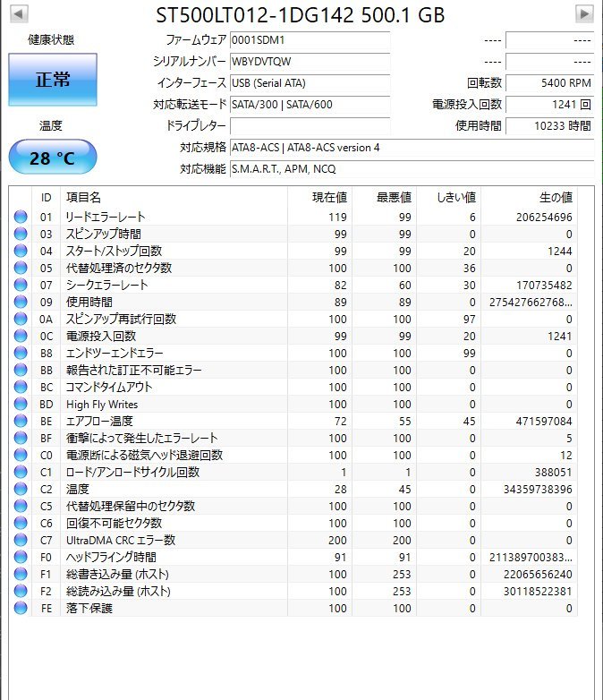
Task: Click the 28 °C temperature button
Action: (53, 158)
